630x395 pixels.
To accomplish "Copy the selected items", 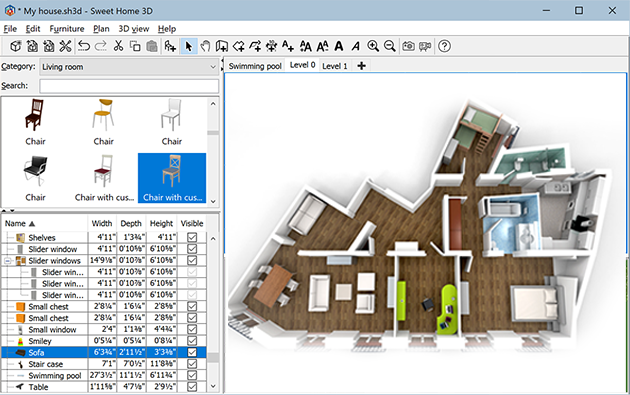I will pyautogui.click(x=135, y=46).
